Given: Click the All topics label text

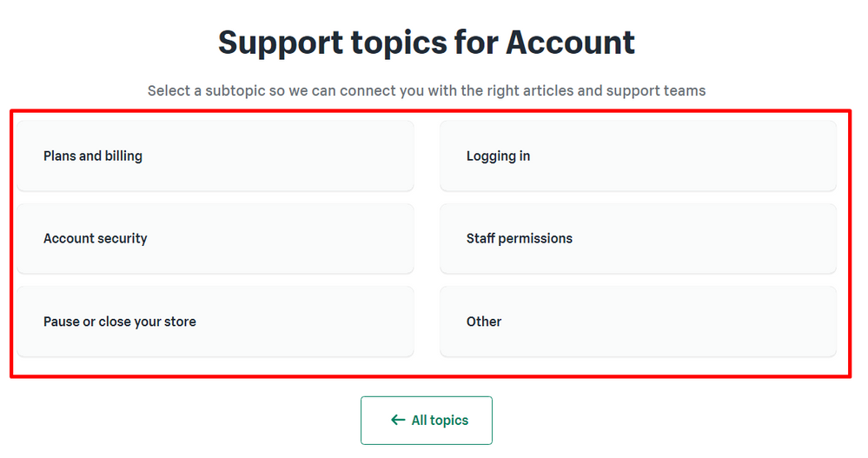Looking at the screenshot, I should (440, 421).
